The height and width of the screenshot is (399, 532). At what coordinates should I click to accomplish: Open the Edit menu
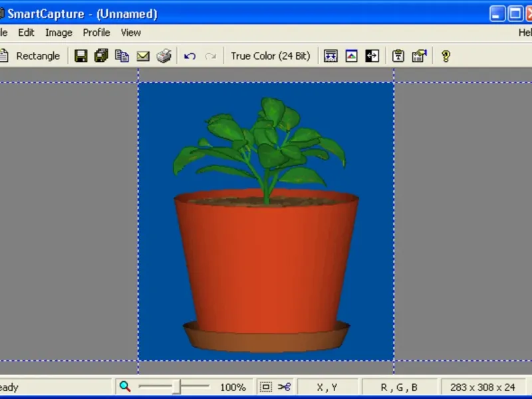pos(26,32)
